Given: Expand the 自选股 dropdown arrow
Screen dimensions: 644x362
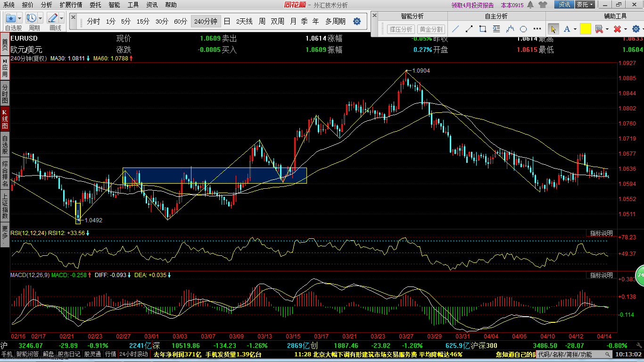Looking at the screenshot, I should point(20,18).
